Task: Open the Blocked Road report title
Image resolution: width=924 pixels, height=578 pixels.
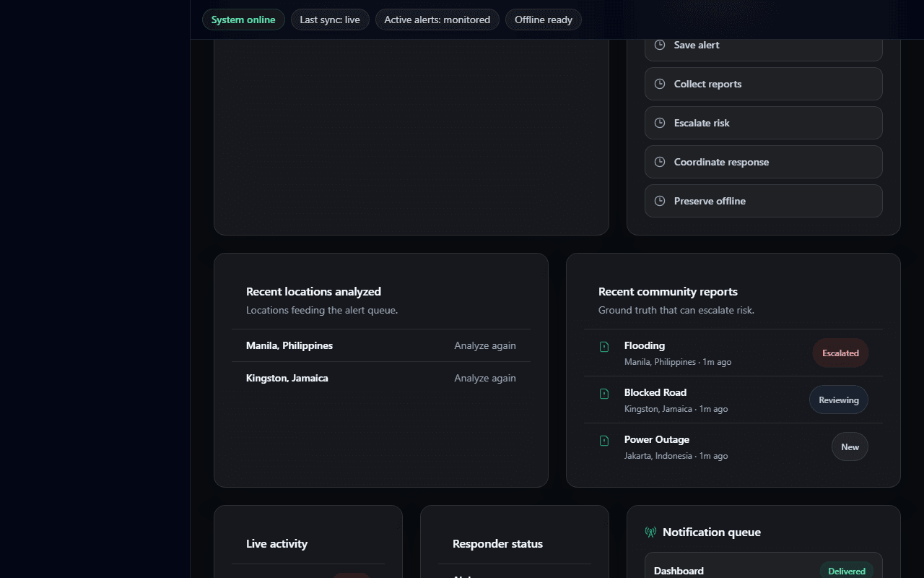Action: [655, 392]
